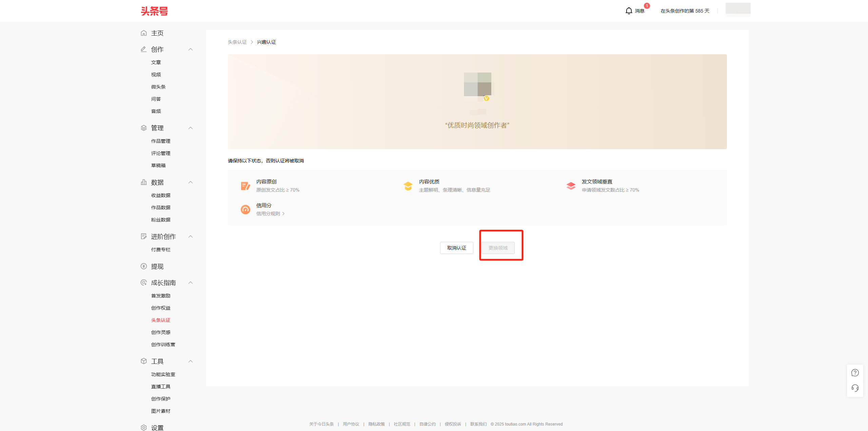Click the 取消认证 button
The height and width of the screenshot is (431, 868).
pyautogui.click(x=456, y=248)
